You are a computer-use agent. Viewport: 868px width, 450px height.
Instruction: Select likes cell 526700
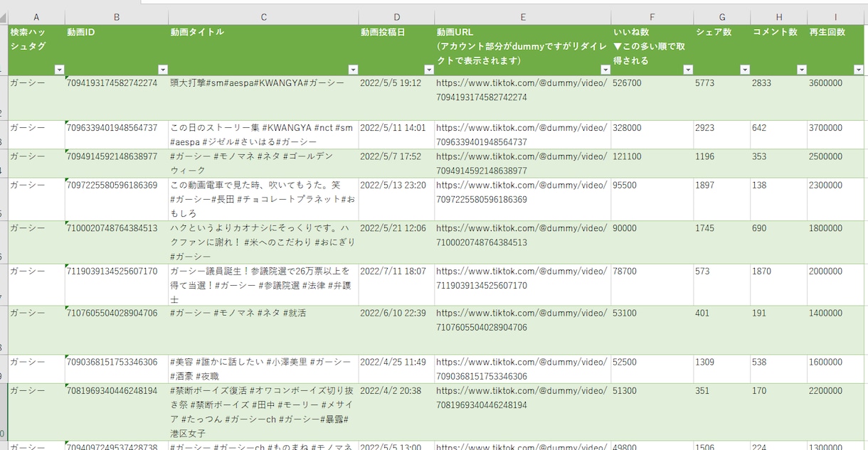point(652,98)
